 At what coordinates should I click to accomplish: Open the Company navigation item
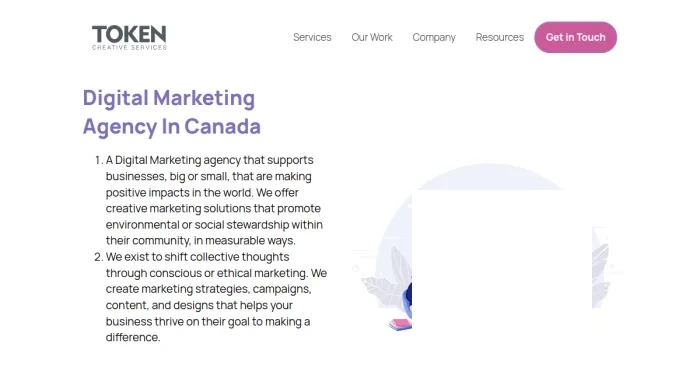pos(434,38)
